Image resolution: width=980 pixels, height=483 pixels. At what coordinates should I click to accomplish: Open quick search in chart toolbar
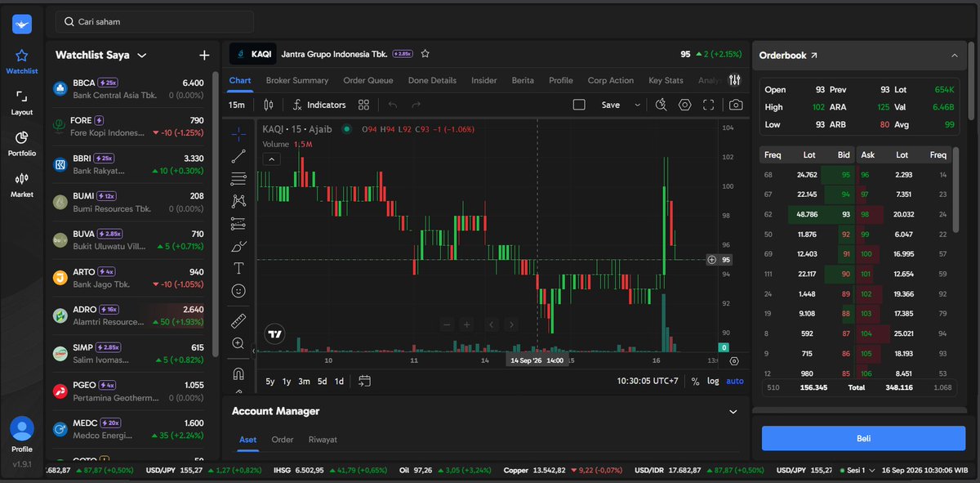(x=661, y=105)
